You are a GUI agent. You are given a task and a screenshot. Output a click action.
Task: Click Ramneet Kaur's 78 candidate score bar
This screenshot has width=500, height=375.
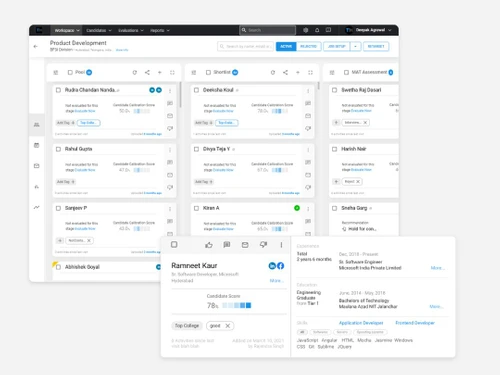(237, 305)
